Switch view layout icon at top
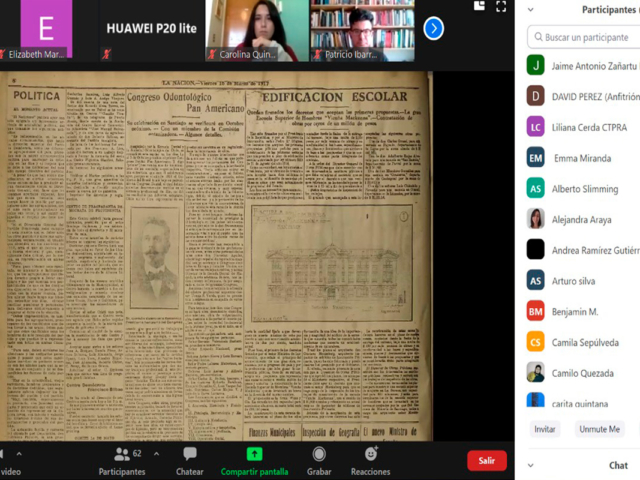This screenshot has height=480, width=640. 479,6
